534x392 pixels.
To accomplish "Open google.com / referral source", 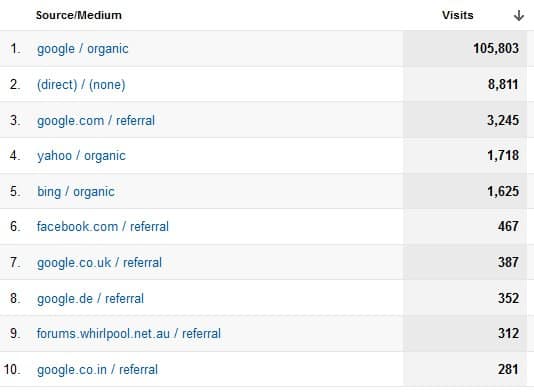I will tap(96, 121).
